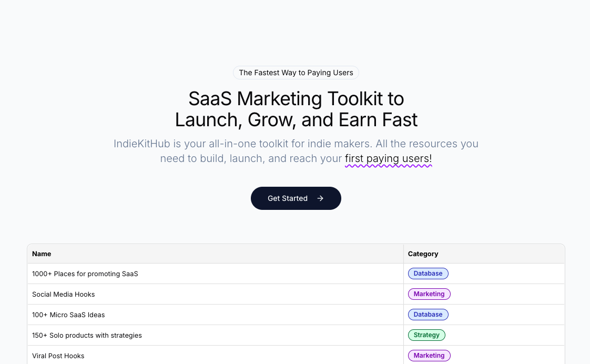Click the Get Started button
Viewport: 590px width, 364px height.
pos(296,198)
